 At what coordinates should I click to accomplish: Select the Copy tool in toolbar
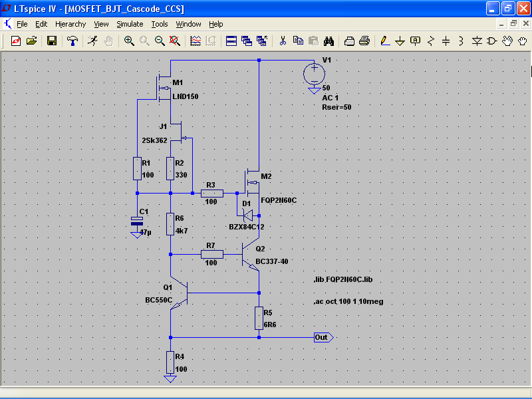[x=298, y=41]
